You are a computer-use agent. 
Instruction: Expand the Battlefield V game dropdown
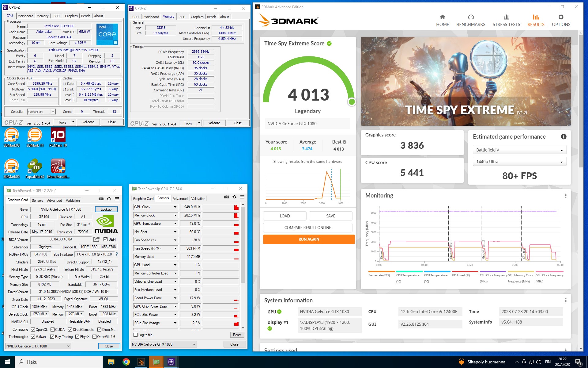(x=519, y=150)
